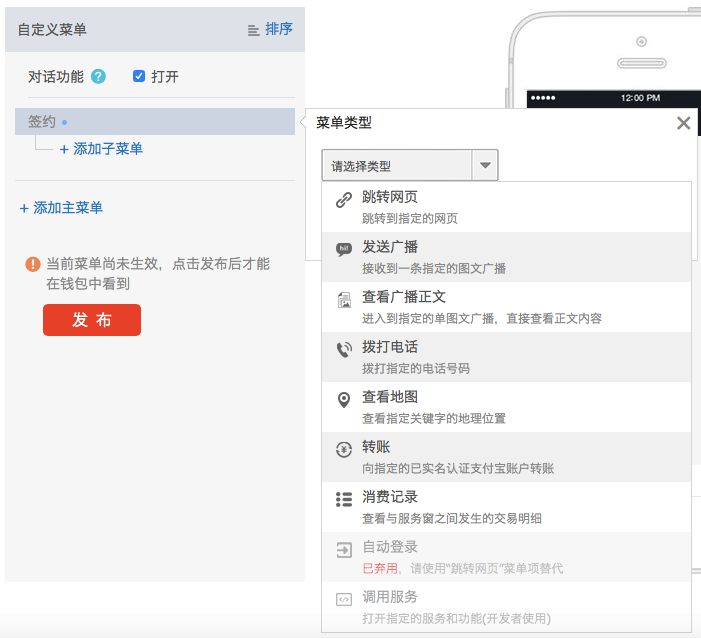Click the chat bubble icon for 发送广播
701x638 pixels.
(344, 249)
